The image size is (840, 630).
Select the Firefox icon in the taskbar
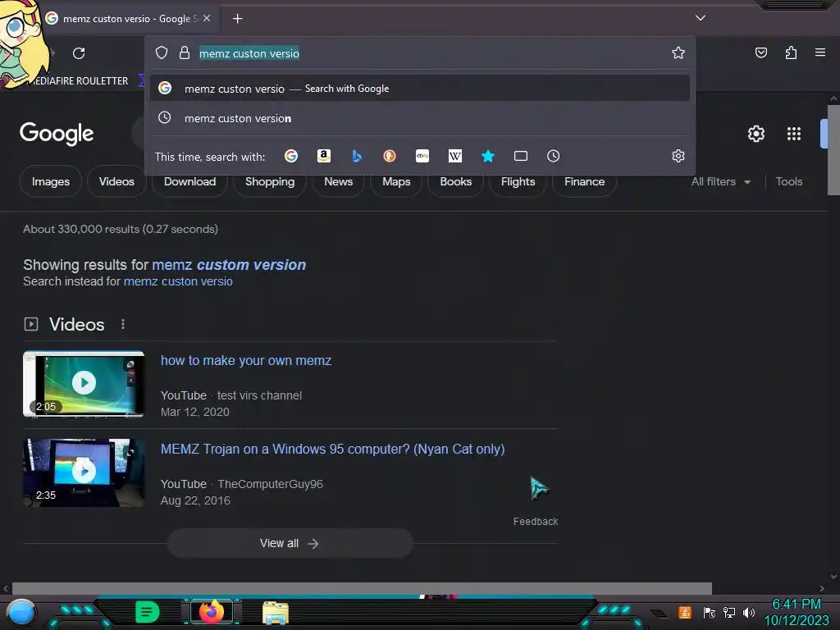tap(211, 612)
